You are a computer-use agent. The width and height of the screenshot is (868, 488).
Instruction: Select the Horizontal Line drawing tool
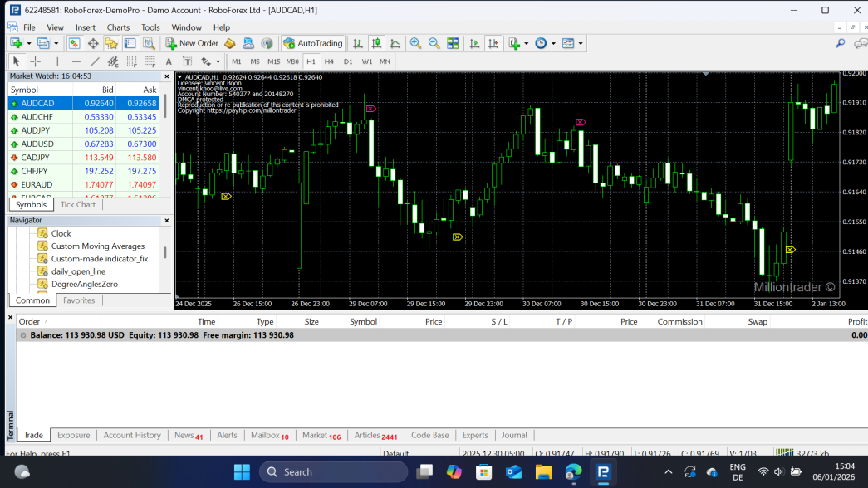[76, 61]
